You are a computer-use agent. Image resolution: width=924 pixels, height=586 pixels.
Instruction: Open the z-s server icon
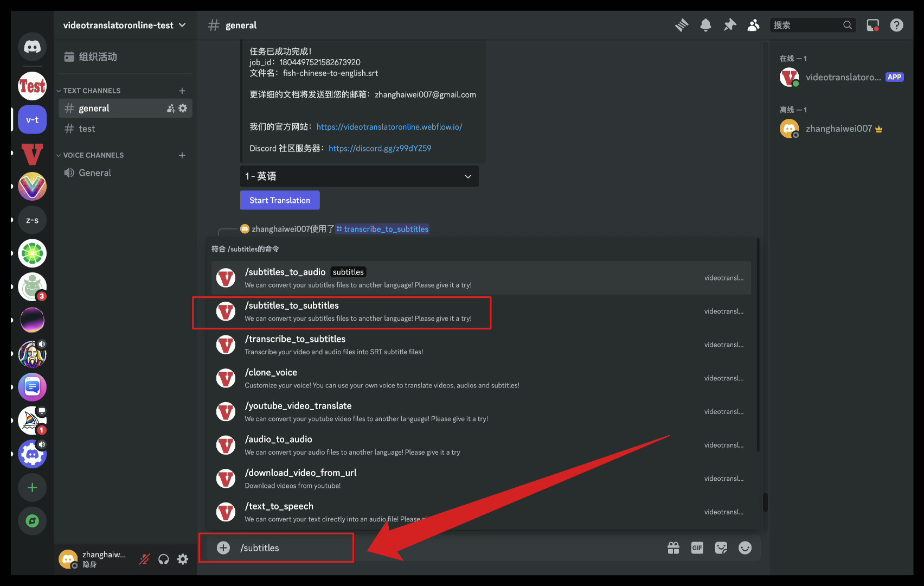(x=32, y=220)
